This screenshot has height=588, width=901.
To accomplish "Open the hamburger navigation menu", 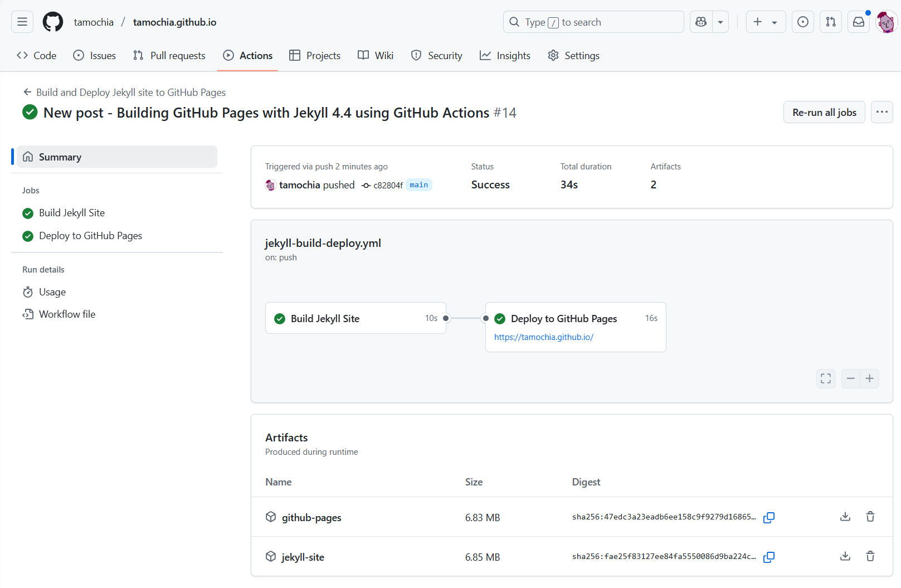I will pyautogui.click(x=22, y=22).
